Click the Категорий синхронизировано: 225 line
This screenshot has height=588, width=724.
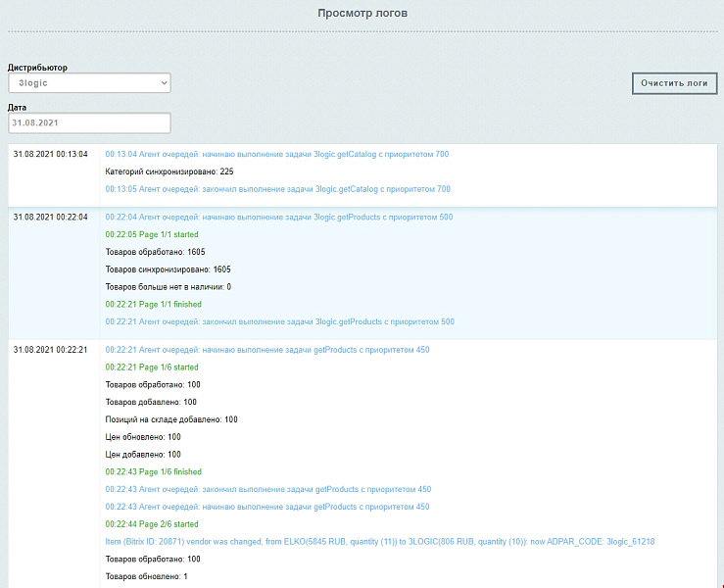point(169,171)
